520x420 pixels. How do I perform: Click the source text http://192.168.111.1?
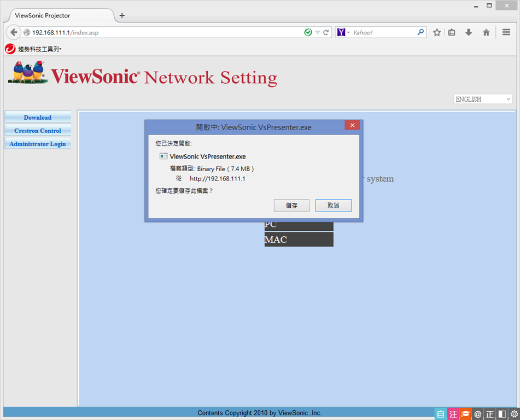tap(218, 178)
